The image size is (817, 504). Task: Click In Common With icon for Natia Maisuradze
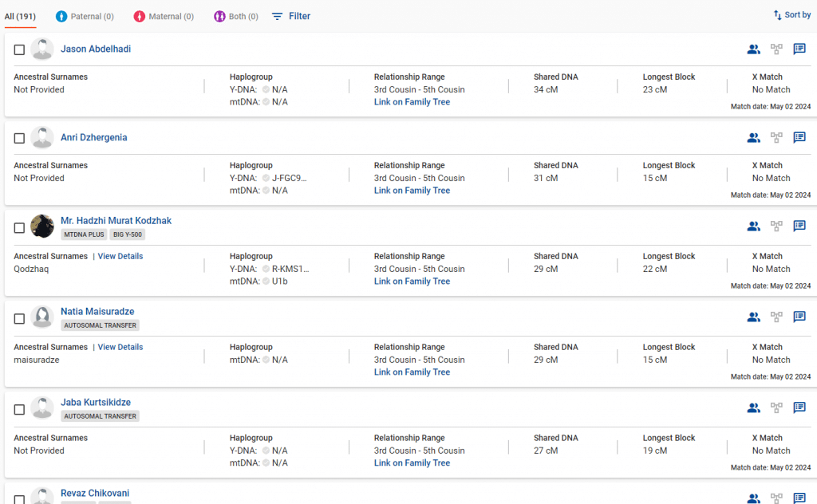pyautogui.click(x=753, y=317)
